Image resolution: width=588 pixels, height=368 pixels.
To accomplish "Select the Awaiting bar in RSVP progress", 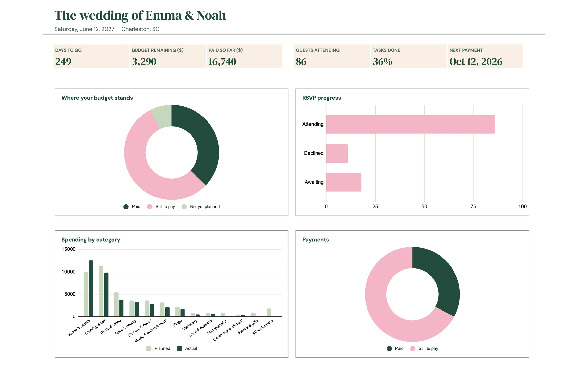I will click(x=344, y=182).
